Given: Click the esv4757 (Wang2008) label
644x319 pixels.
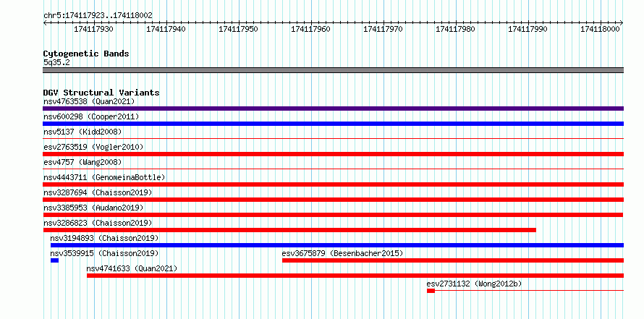Looking at the screenshot, I should (82, 162).
